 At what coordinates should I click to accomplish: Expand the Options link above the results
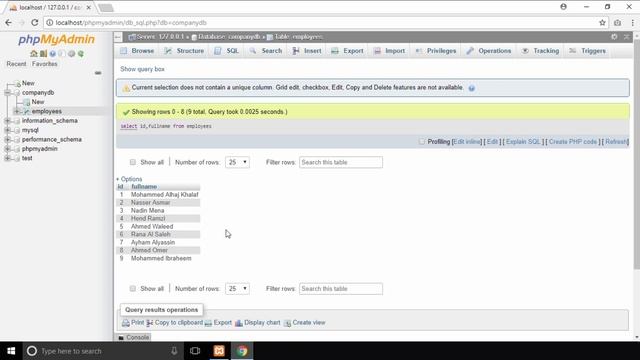coord(129,179)
